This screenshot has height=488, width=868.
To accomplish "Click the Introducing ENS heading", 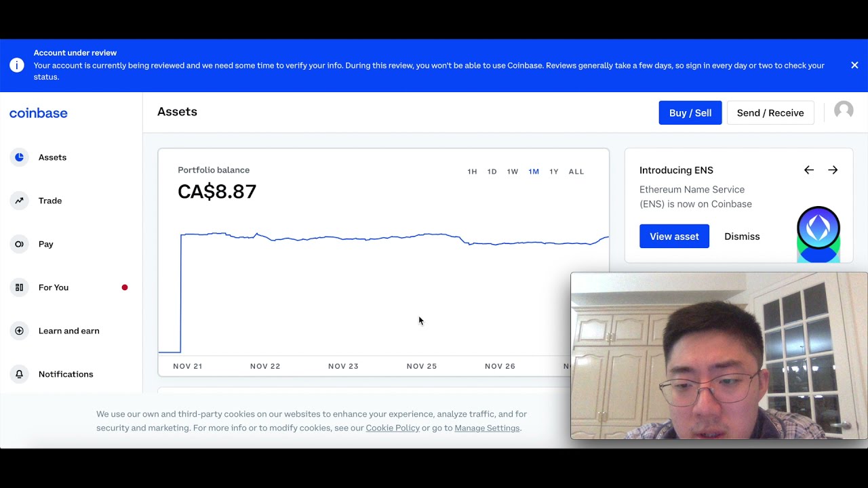I will coord(676,170).
